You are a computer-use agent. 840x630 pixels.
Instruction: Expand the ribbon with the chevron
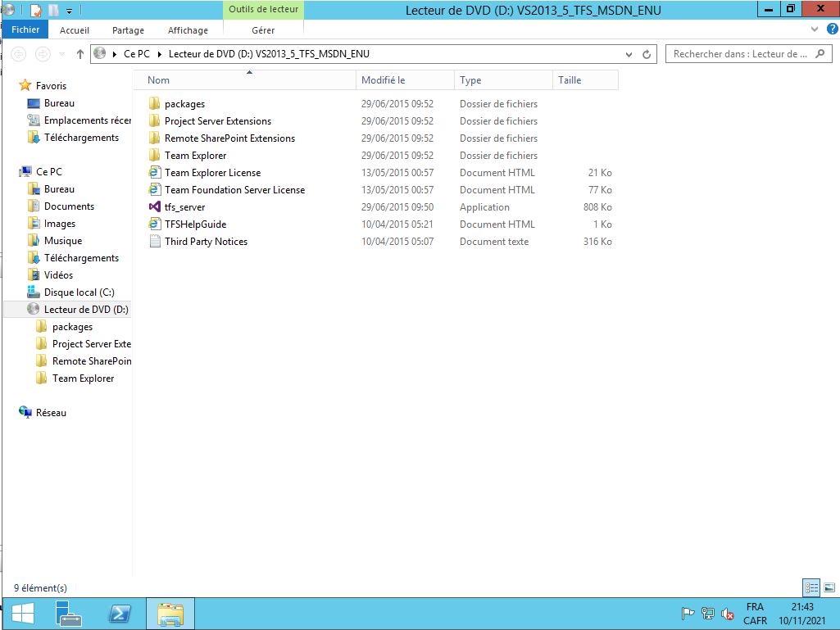(x=815, y=29)
